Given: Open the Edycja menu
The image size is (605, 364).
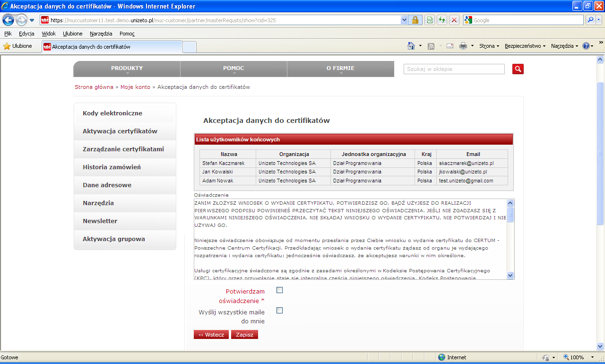Looking at the screenshot, I should (x=26, y=34).
